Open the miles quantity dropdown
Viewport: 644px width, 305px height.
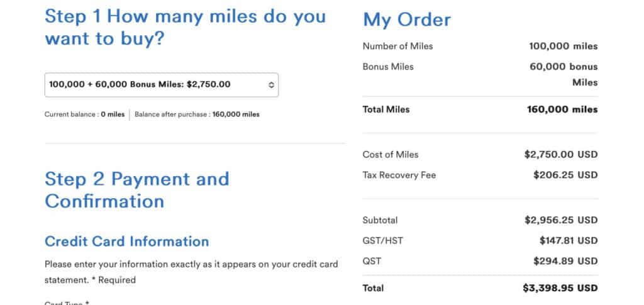[161, 84]
